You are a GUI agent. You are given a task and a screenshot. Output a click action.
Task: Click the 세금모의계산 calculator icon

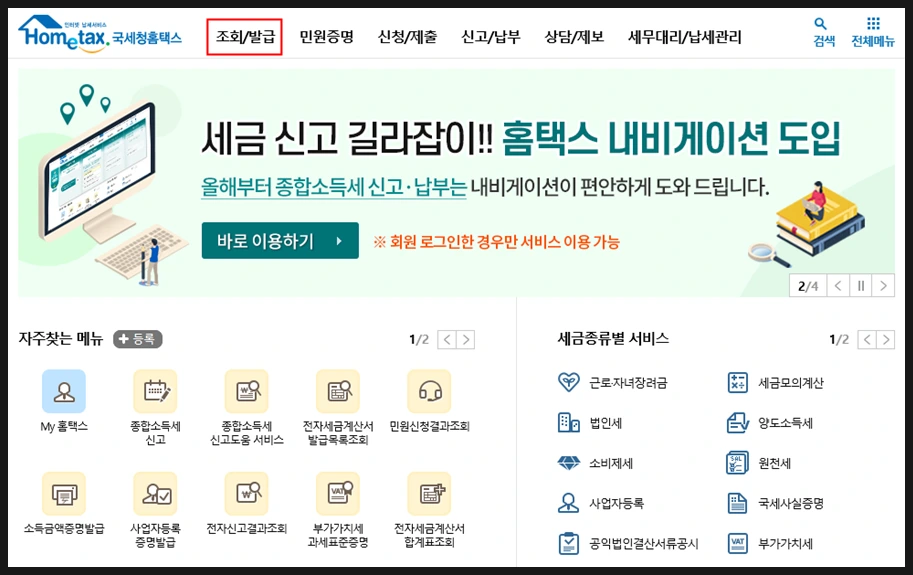pos(738,382)
